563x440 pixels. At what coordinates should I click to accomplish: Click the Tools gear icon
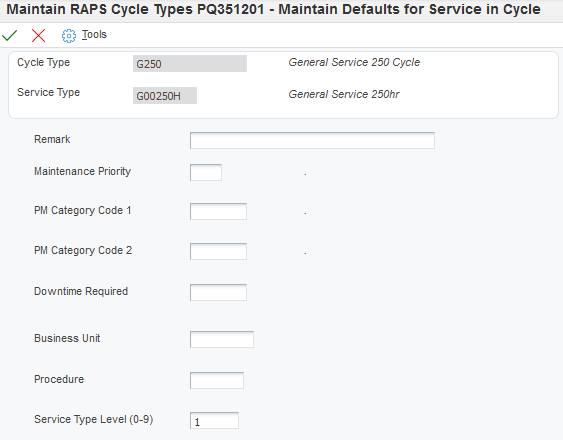(69, 36)
